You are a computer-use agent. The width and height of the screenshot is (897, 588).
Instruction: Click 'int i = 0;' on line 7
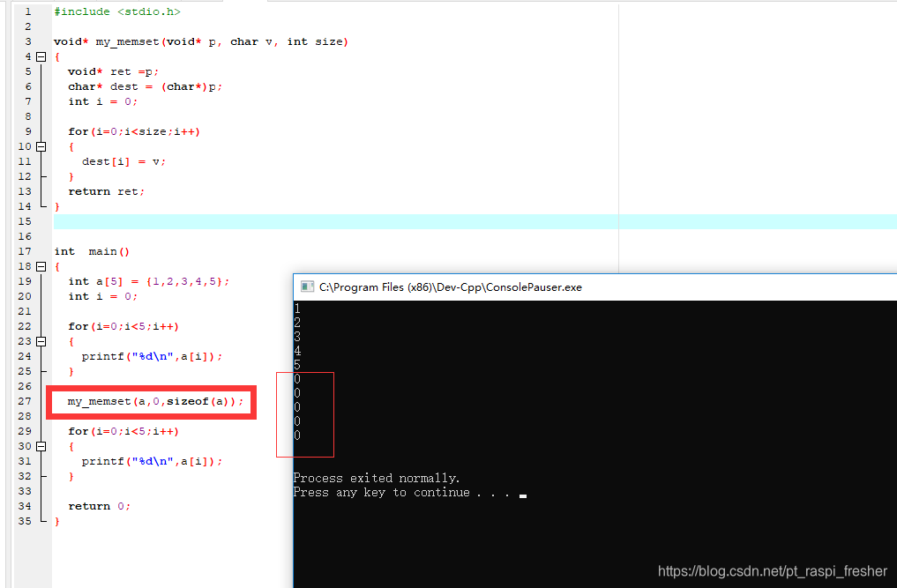(x=103, y=101)
